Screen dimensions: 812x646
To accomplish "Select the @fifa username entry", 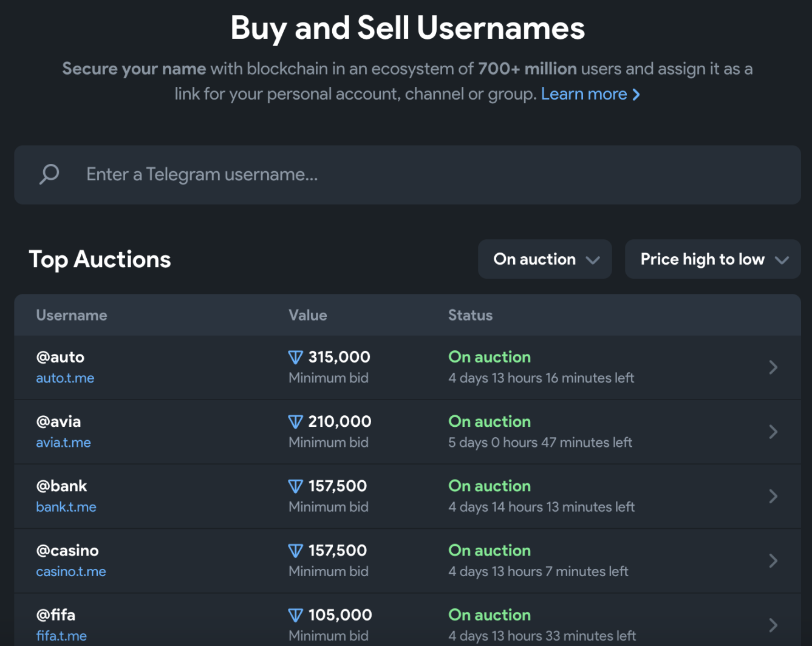I will tap(56, 615).
